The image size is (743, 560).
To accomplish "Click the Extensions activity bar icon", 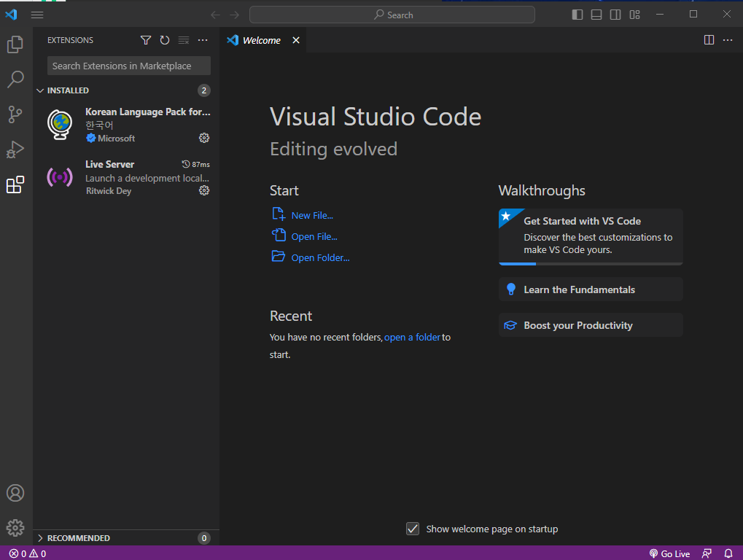I will tap(15, 184).
